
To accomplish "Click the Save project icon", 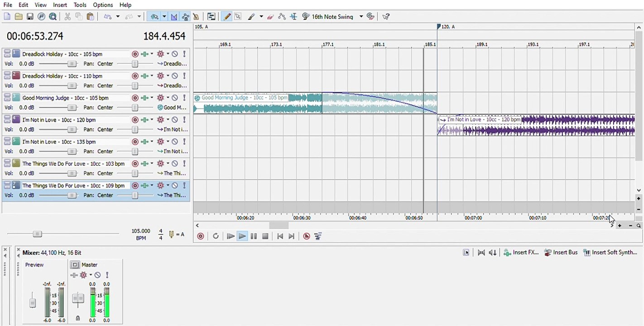I will click(x=30, y=17).
